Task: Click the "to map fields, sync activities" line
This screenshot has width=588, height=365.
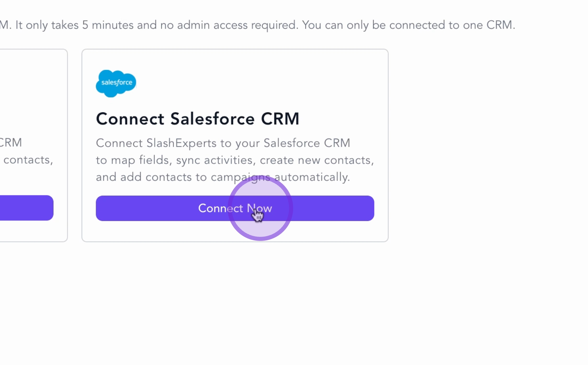Action: (175, 160)
